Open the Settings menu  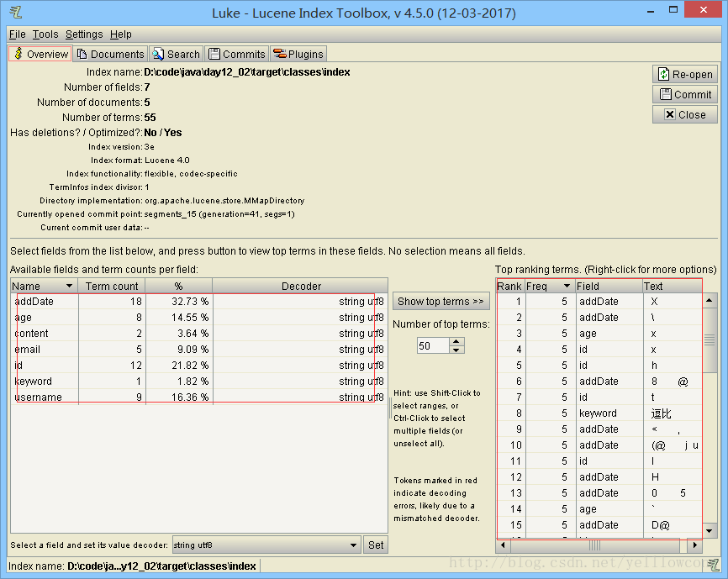tap(84, 34)
